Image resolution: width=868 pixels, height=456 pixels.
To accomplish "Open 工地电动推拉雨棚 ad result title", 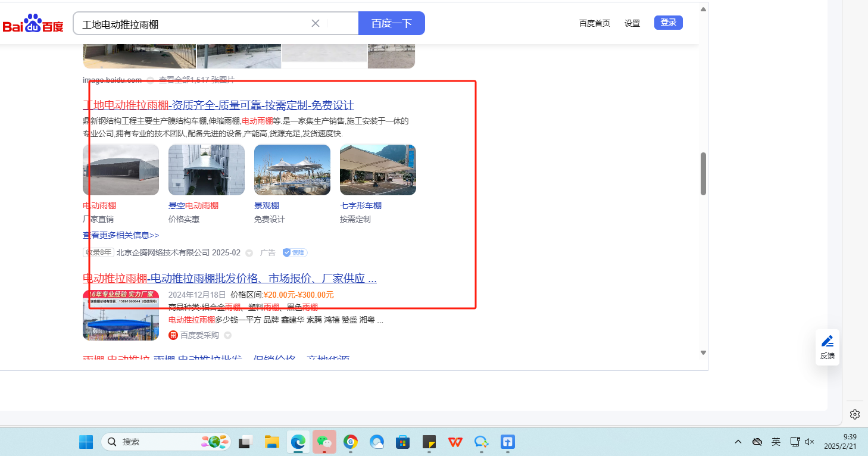I will [x=218, y=105].
